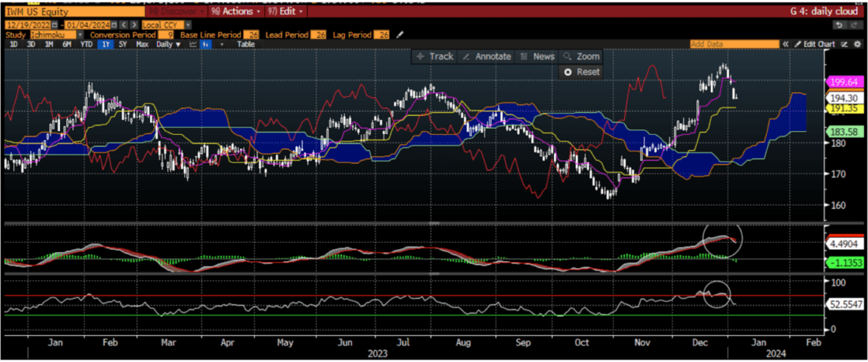
Task: Select the line chart type icon
Action: tap(193, 44)
